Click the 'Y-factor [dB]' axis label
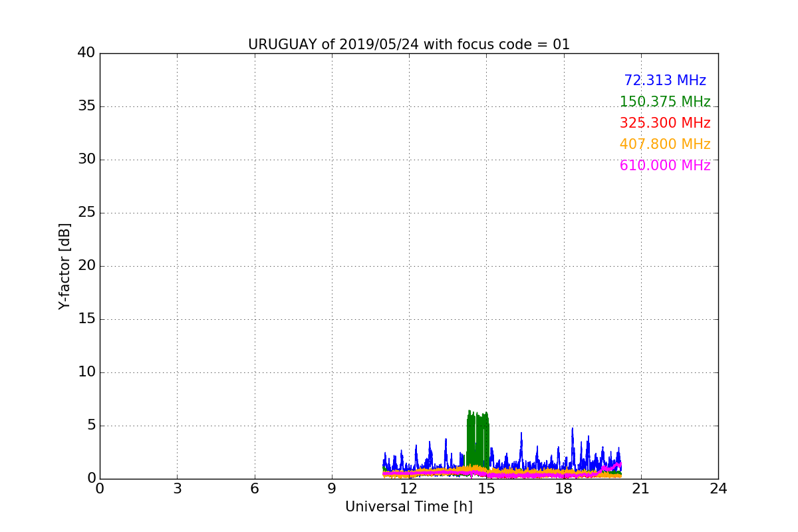Screen dimensions: 798x532 click(x=65, y=266)
